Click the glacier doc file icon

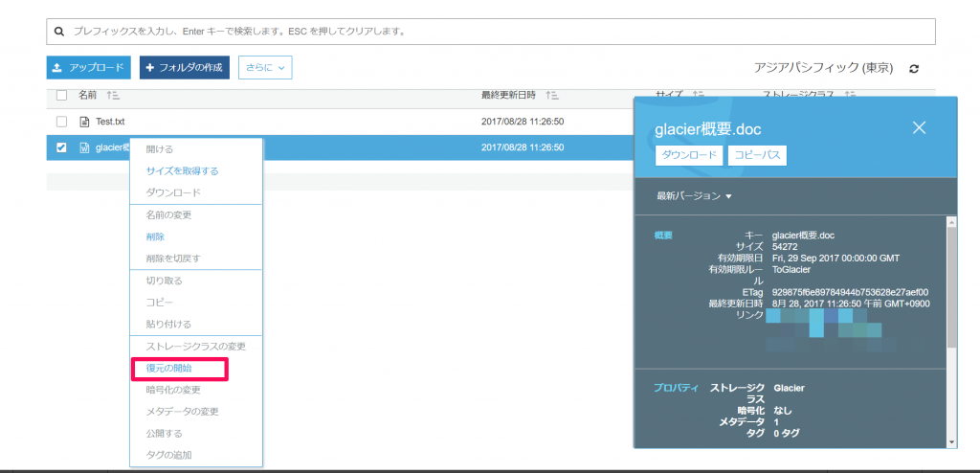click(x=84, y=147)
